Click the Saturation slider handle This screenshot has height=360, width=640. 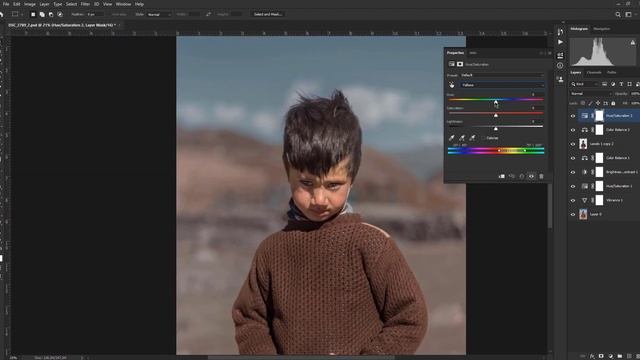(x=496, y=116)
